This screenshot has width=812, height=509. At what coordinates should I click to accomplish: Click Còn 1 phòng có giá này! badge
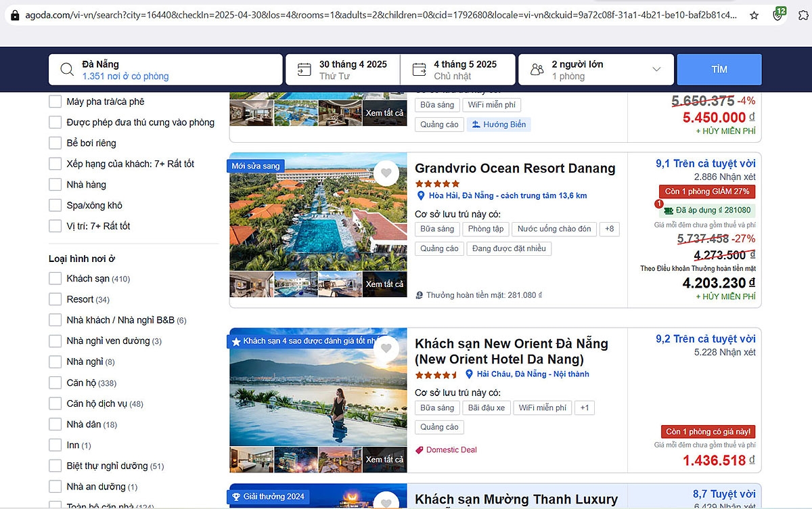coord(708,431)
